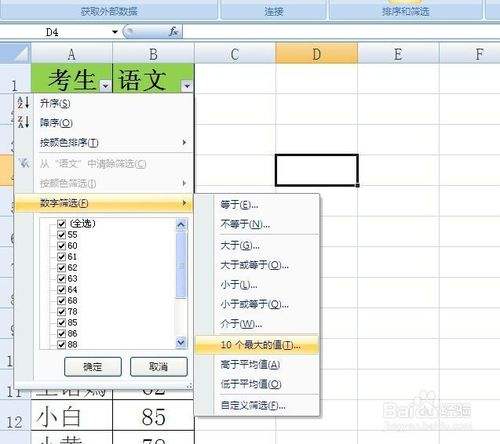500x444 pixels.
Task: Uncheck the 86 value checkbox
Action: coord(61,334)
